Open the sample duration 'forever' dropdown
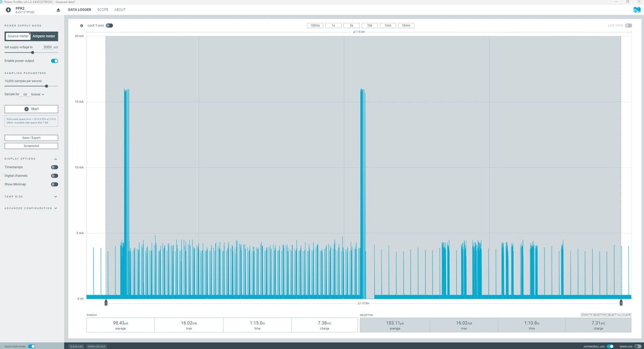This screenshot has height=349, width=644. click(x=38, y=95)
